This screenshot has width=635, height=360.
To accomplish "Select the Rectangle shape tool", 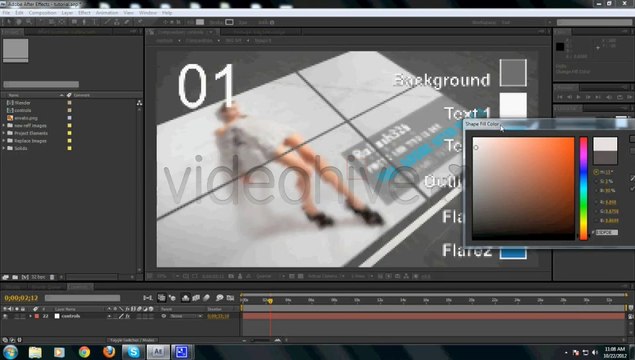I will (x=74, y=22).
